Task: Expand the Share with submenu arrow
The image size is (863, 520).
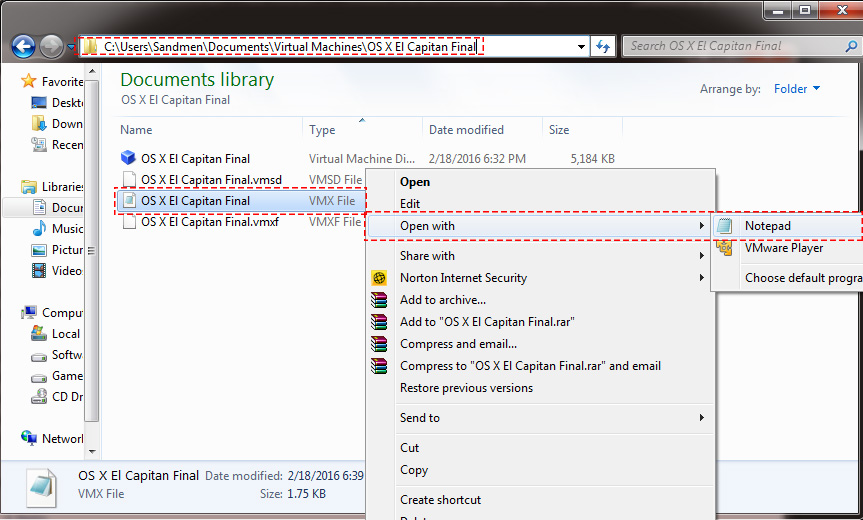Action: [x=701, y=256]
